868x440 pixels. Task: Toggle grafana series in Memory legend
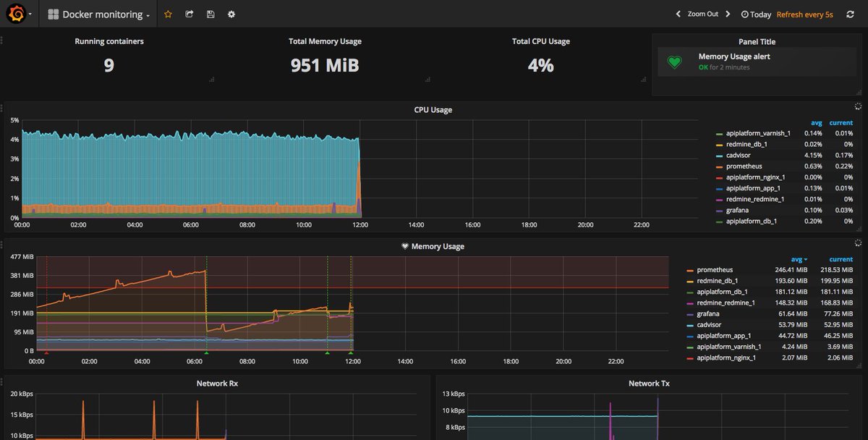pos(708,313)
